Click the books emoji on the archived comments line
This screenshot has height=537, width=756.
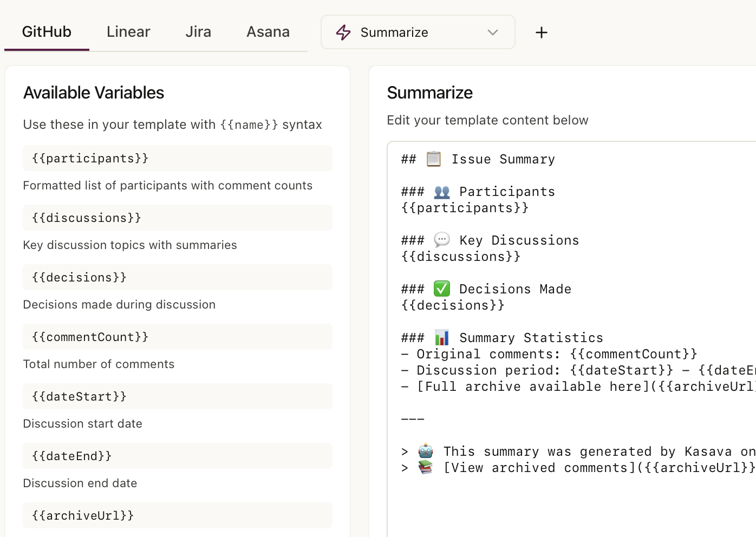[426, 467]
